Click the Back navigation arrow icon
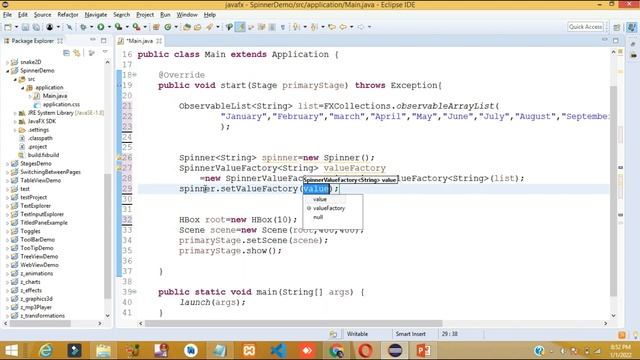This screenshot has height=360, width=640. click(343, 27)
